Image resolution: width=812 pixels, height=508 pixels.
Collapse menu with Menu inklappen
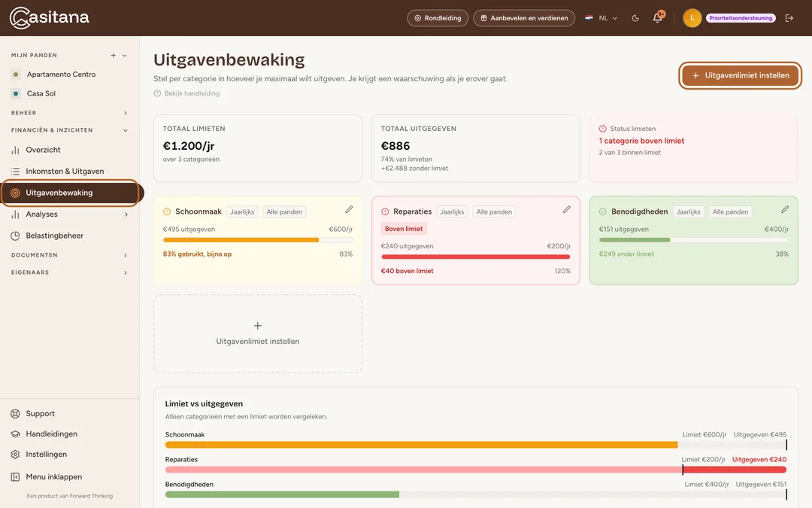[x=54, y=477]
